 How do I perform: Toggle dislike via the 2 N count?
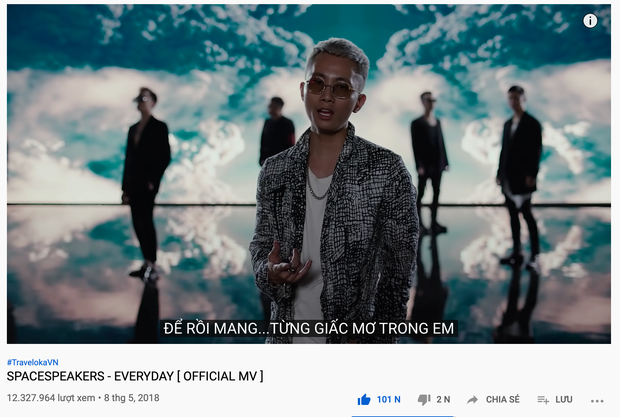(443, 399)
